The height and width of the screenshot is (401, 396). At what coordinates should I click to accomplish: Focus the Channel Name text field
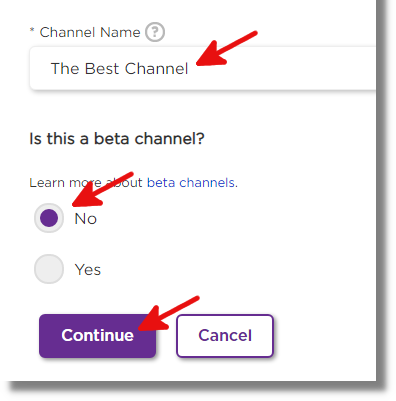[203, 68]
